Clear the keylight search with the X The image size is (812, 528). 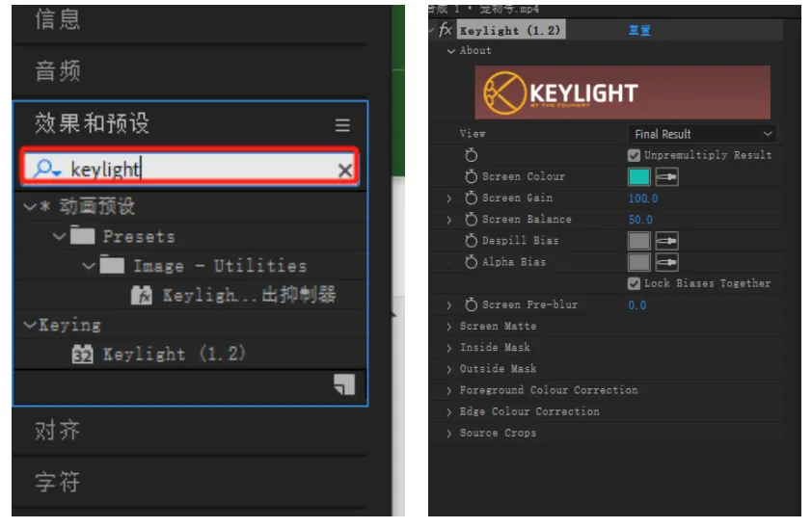coord(345,171)
